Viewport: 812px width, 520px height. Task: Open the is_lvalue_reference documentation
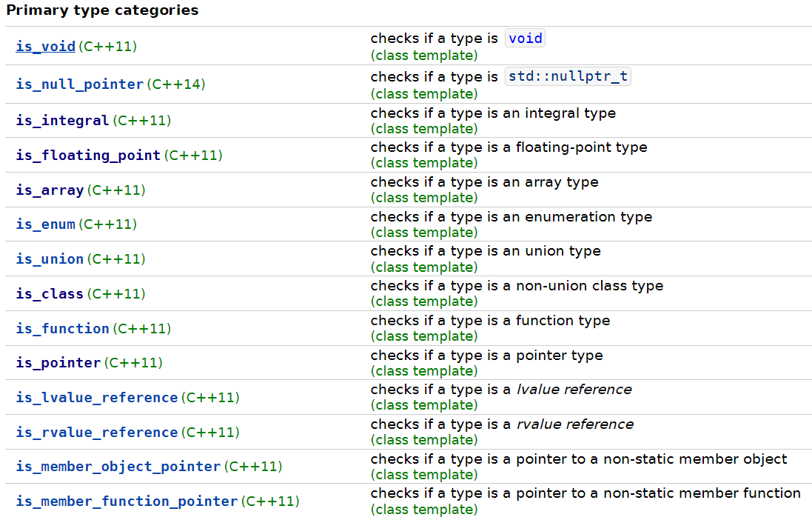tap(96, 398)
